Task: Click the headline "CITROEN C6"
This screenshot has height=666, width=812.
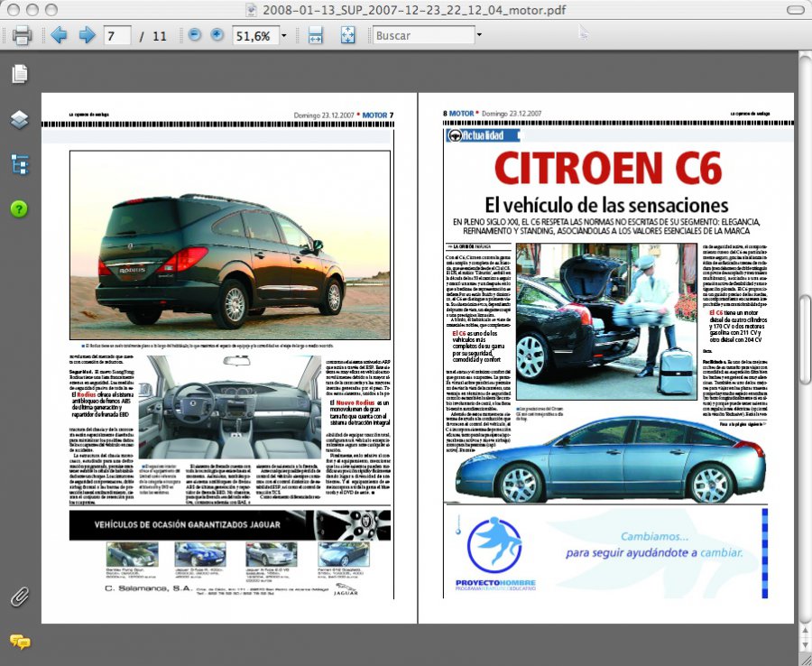Action: (608, 167)
